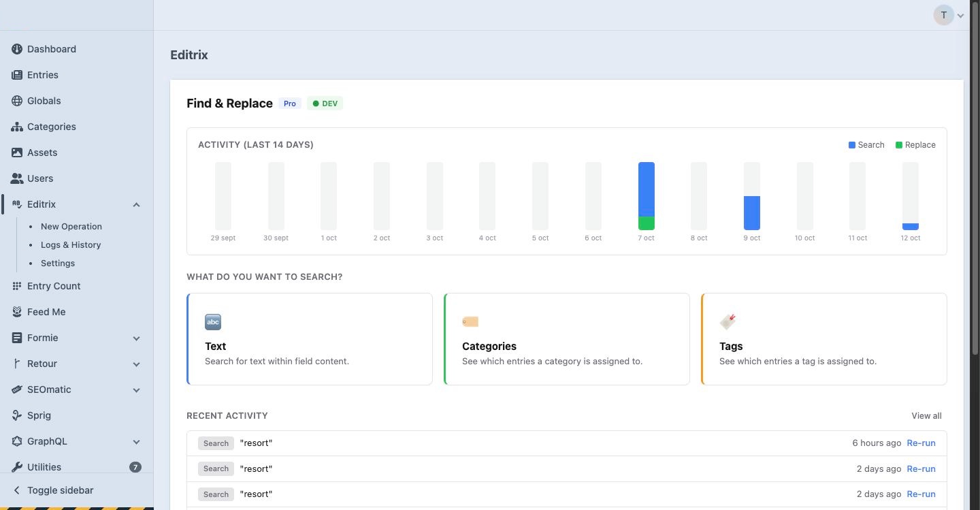
Task: Select the Text search card
Action: click(310, 339)
